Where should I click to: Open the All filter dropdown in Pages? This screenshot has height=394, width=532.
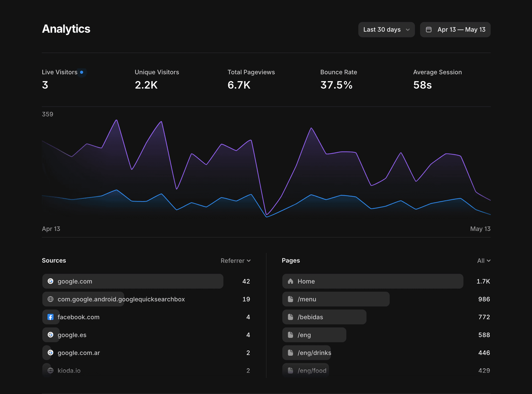pyautogui.click(x=484, y=261)
